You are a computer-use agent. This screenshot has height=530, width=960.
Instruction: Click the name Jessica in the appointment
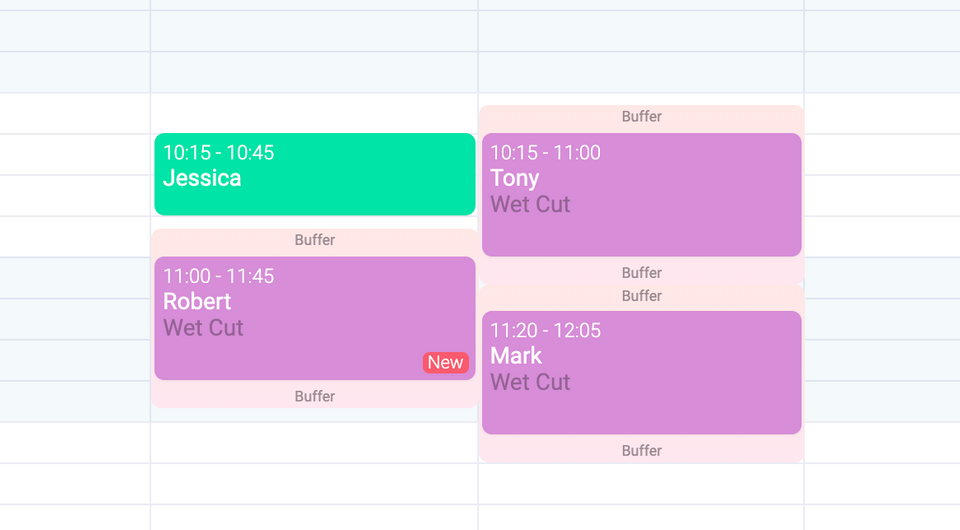click(x=202, y=178)
